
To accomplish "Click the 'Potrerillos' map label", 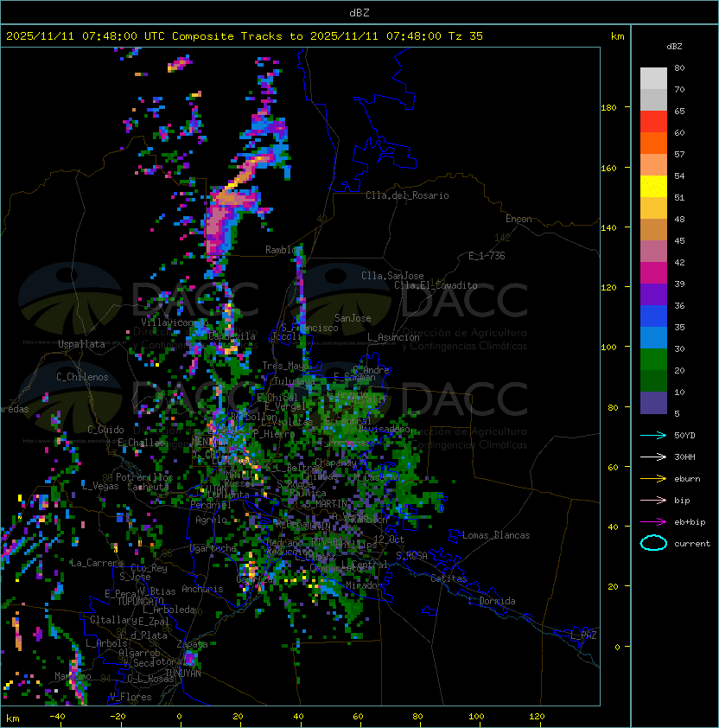I will (x=144, y=477).
